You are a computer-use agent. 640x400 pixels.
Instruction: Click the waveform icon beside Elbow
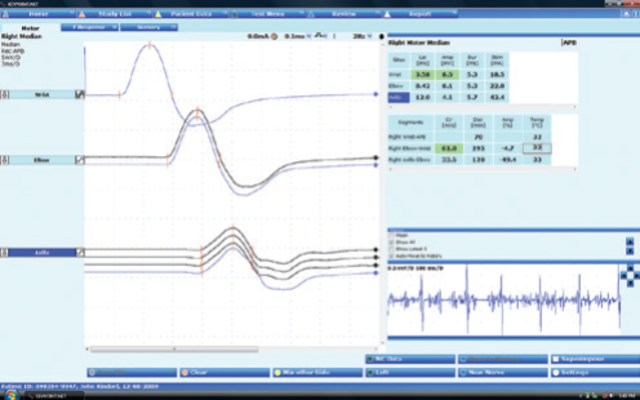(x=79, y=159)
